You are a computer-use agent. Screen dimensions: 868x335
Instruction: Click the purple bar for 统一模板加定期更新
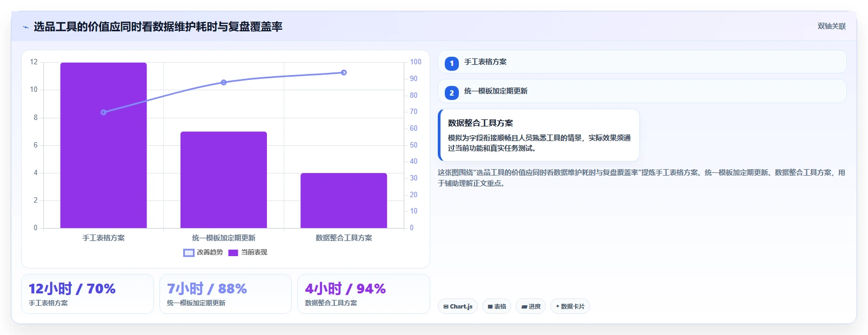224,180
